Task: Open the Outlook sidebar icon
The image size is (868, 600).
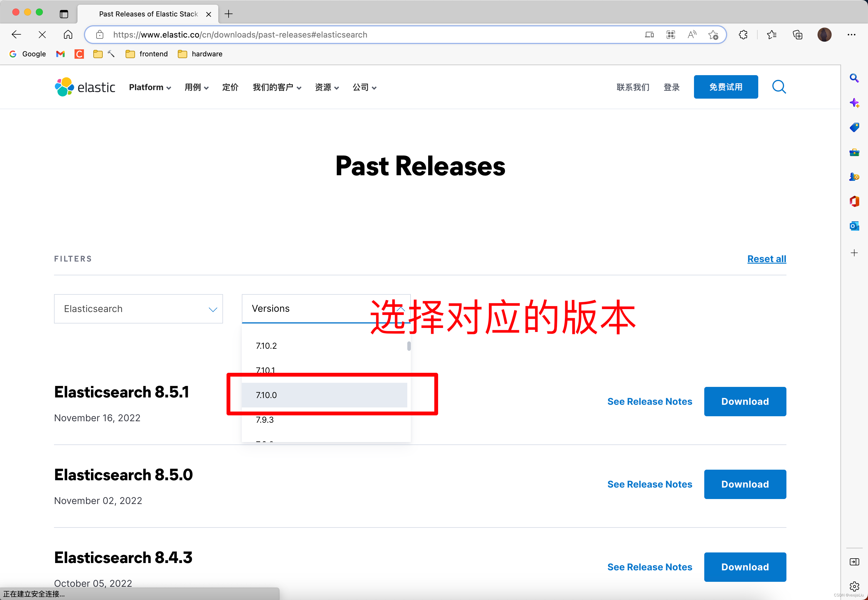Action: click(x=854, y=226)
